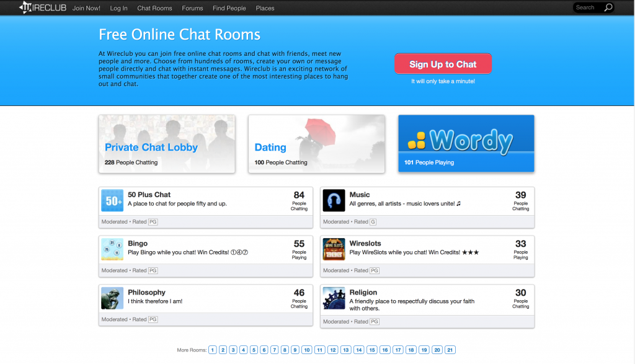635x364 pixels.
Task: Click the Sign Up to Chat button
Action: click(x=443, y=64)
